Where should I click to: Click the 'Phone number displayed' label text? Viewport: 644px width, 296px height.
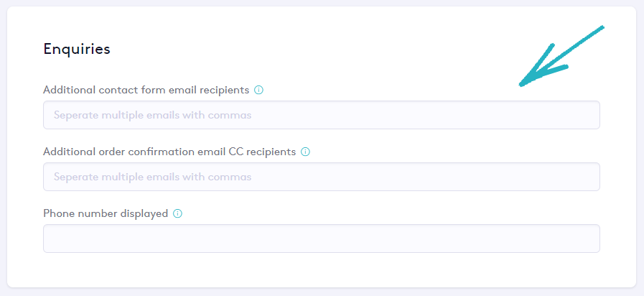coord(106,214)
